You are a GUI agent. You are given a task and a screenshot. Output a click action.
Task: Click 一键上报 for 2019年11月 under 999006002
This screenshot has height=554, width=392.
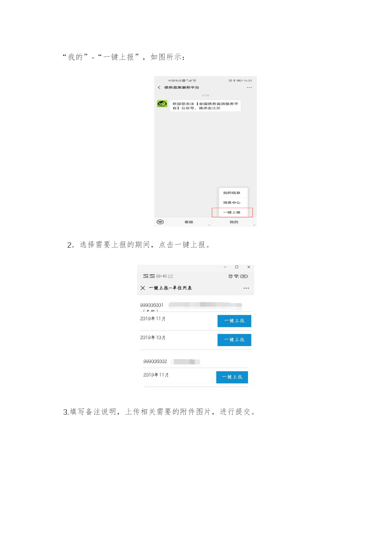click(x=232, y=377)
